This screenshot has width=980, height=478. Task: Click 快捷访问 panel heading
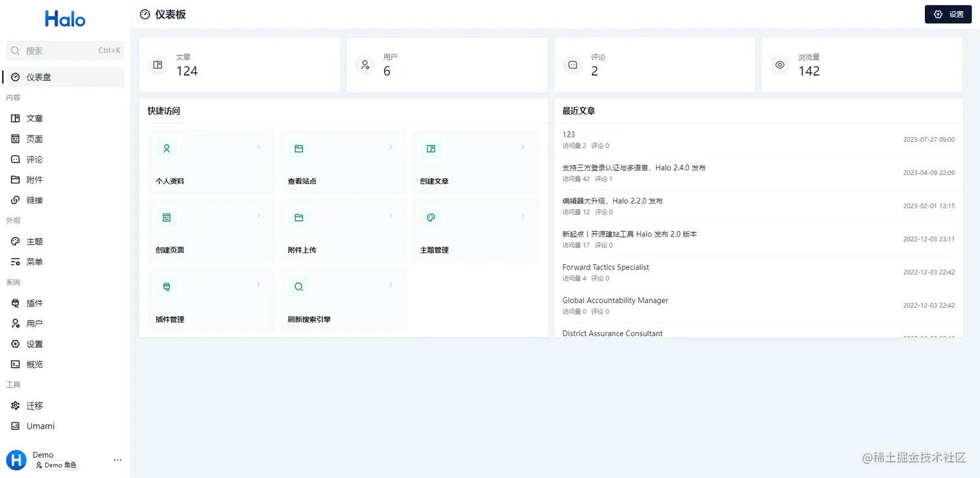[163, 111]
